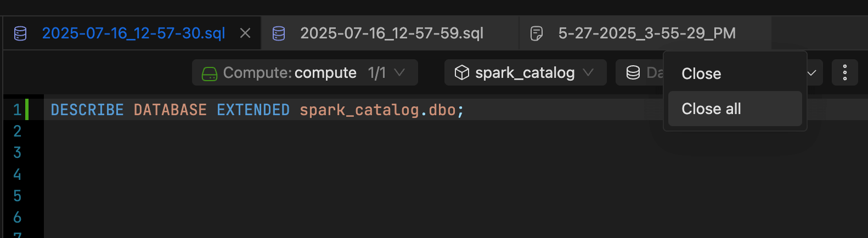The image size is (868, 238).
Task: Click the compute cluster icon
Action: pos(210,73)
